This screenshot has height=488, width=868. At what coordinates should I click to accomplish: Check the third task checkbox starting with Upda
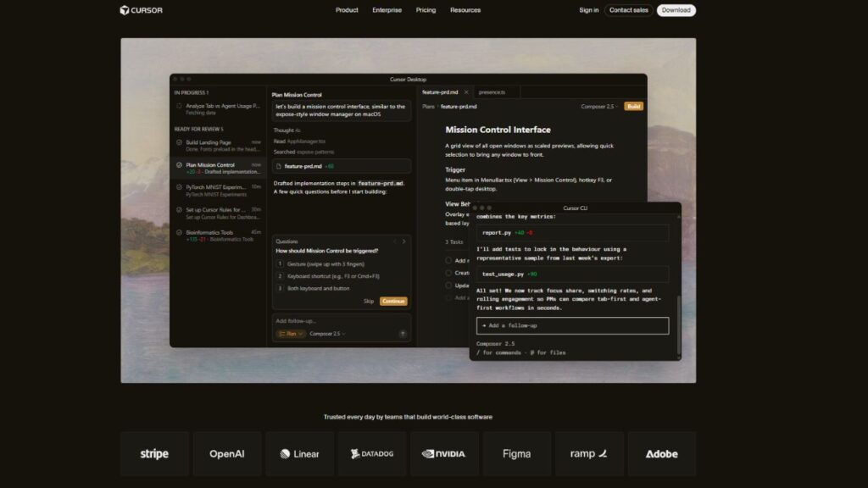click(448, 286)
